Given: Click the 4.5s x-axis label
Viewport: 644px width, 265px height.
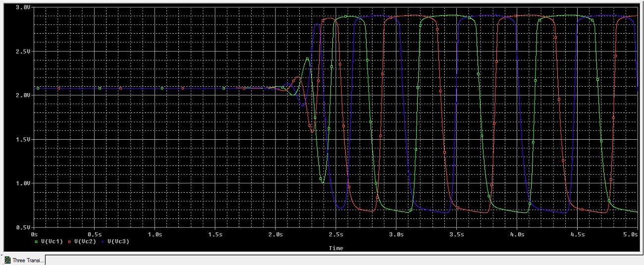Looking at the screenshot, I should pyautogui.click(x=578, y=233).
